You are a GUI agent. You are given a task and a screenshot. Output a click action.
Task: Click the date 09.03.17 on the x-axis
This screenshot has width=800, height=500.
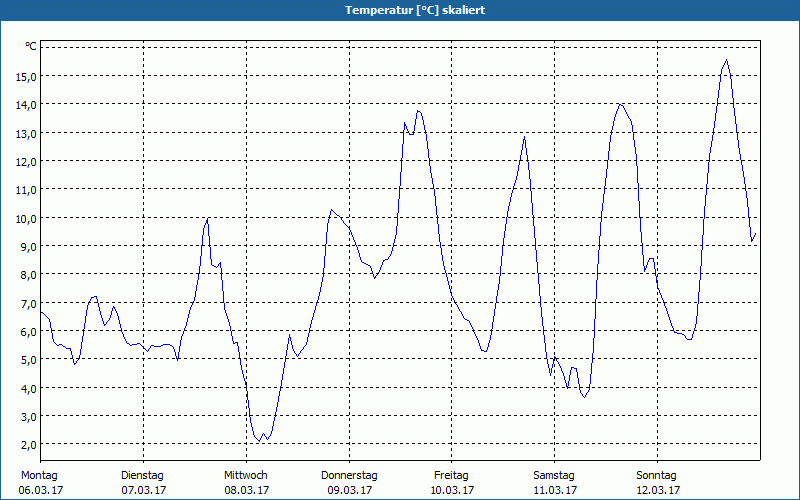tap(349, 490)
